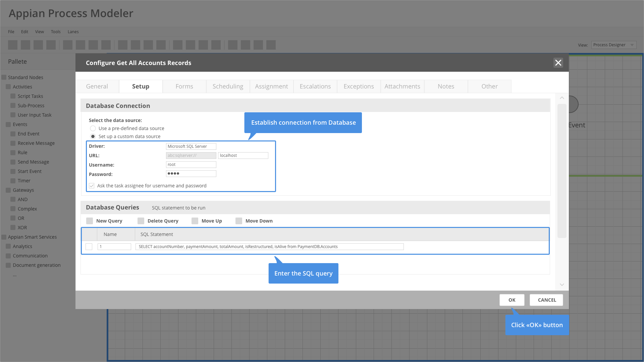Click the XOR gateway palette icon
The image size is (644, 362).
[13, 228]
